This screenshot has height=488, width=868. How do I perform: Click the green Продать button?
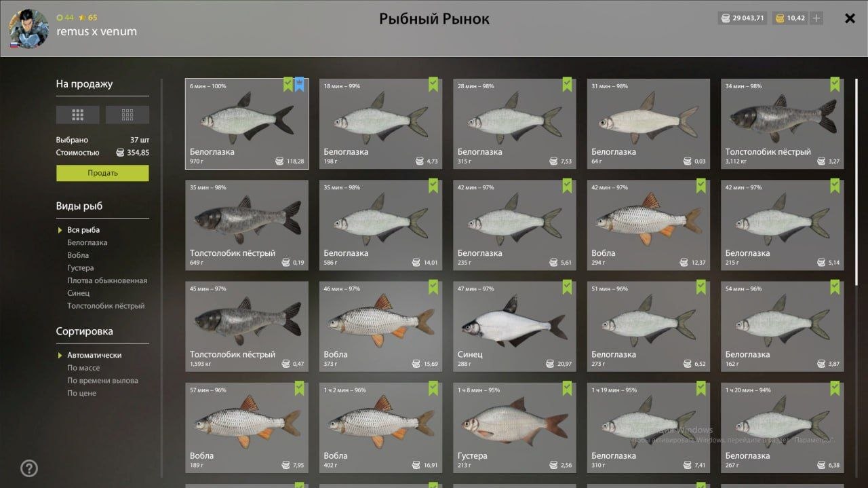(102, 173)
